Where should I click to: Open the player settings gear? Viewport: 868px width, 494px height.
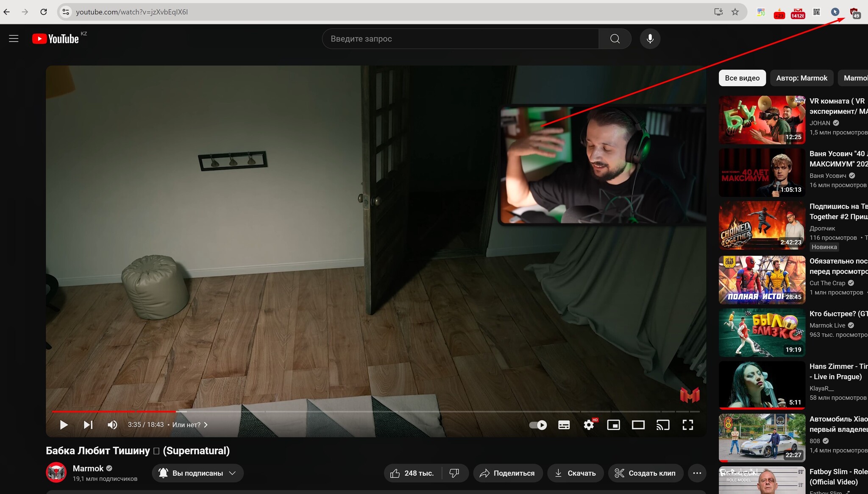point(589,425)
